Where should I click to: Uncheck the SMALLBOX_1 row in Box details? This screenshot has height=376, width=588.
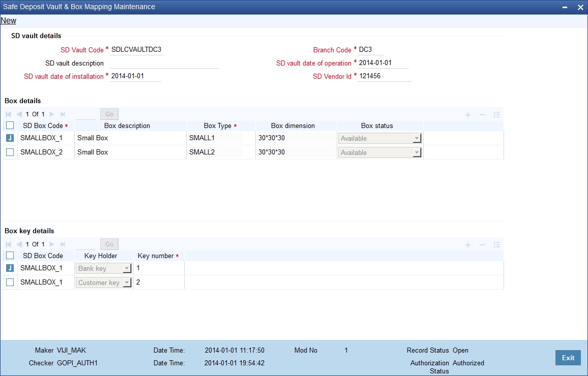[10, 138]
